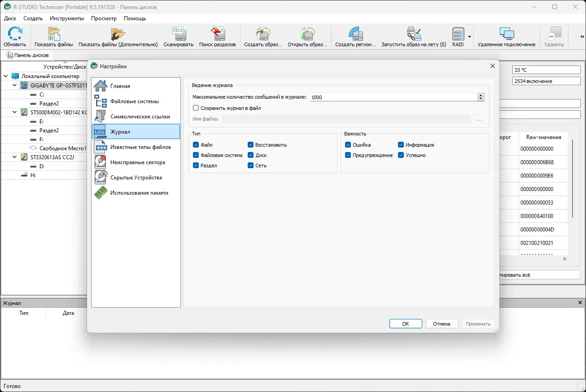This screenshot has height=392, width=586.
Task: Click the Отмена button
Action: pos(442,324)
